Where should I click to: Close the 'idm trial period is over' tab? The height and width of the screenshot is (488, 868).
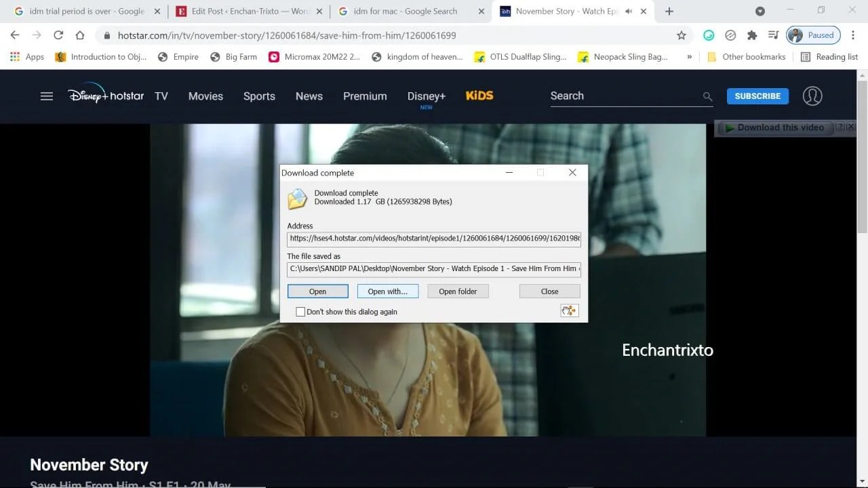coord(157,12)
